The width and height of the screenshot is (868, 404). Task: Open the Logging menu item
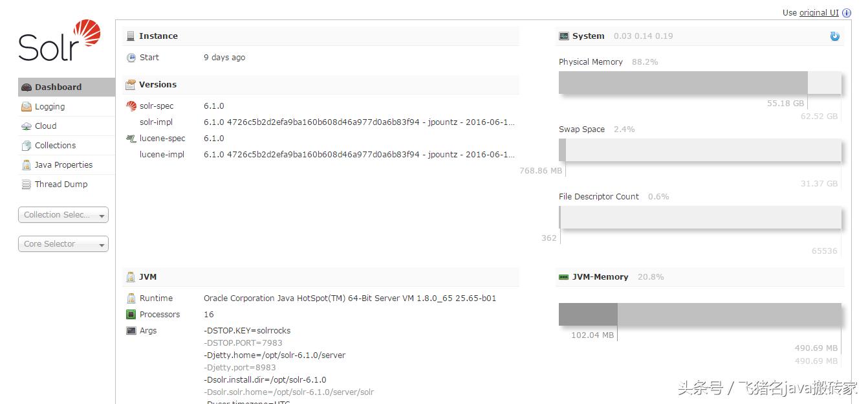[50, 107]
